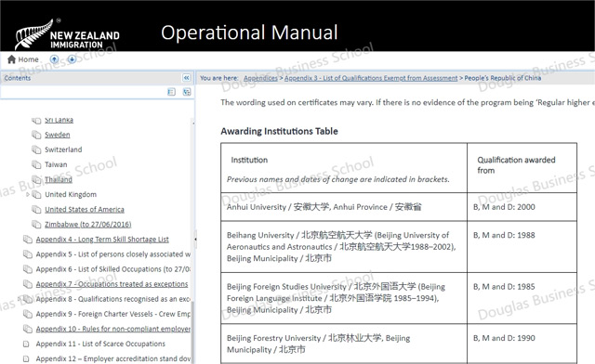Select Taiwan in contents tree
Viewport: 595px width, 364px height.
point(56,164)
